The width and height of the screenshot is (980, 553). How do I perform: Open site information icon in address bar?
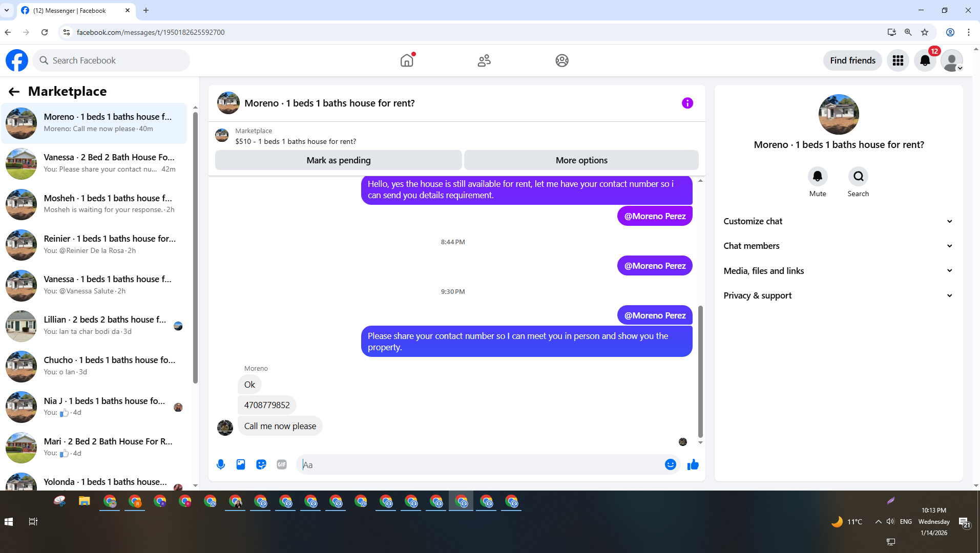coord(66,32)
